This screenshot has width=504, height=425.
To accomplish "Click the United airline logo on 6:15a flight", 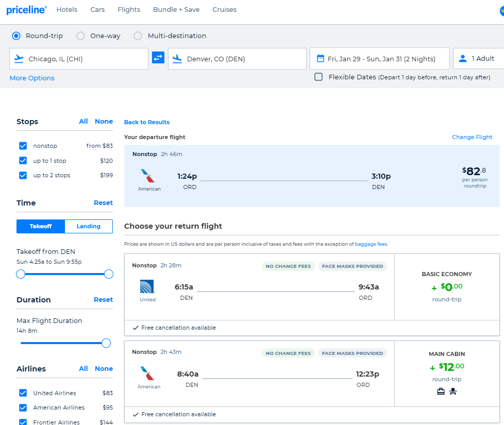I will click(x=147, y=286).
